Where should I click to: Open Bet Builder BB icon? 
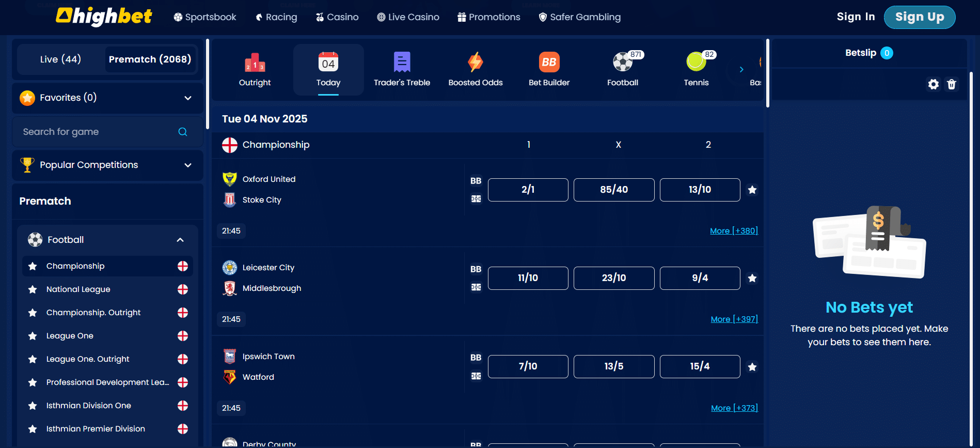549,62
